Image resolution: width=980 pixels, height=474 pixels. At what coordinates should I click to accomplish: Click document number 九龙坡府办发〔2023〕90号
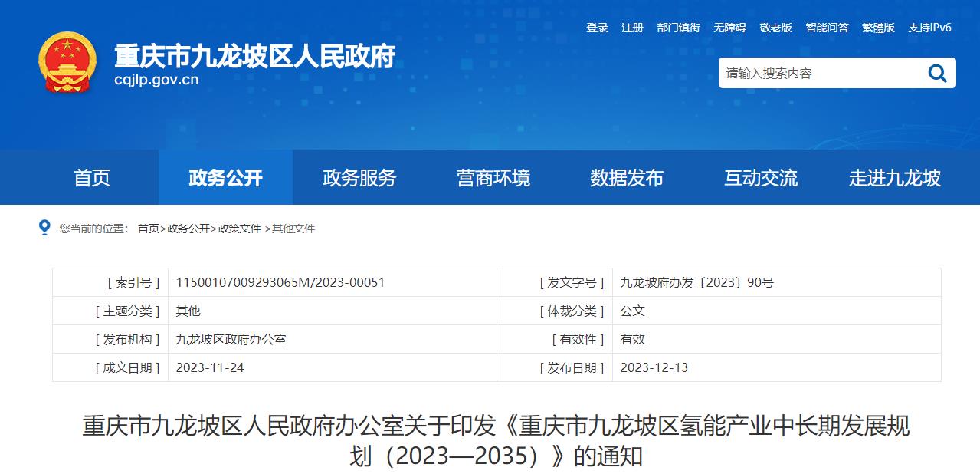coord(696,282)
